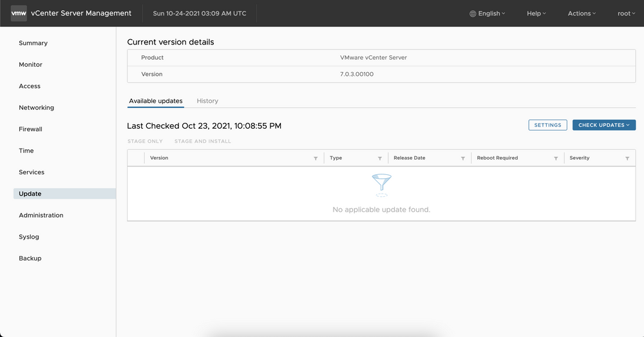Click Stage and Install button
Image resolution: width=644 pixels, height=337 pixels.
click(x=202, y=141)
